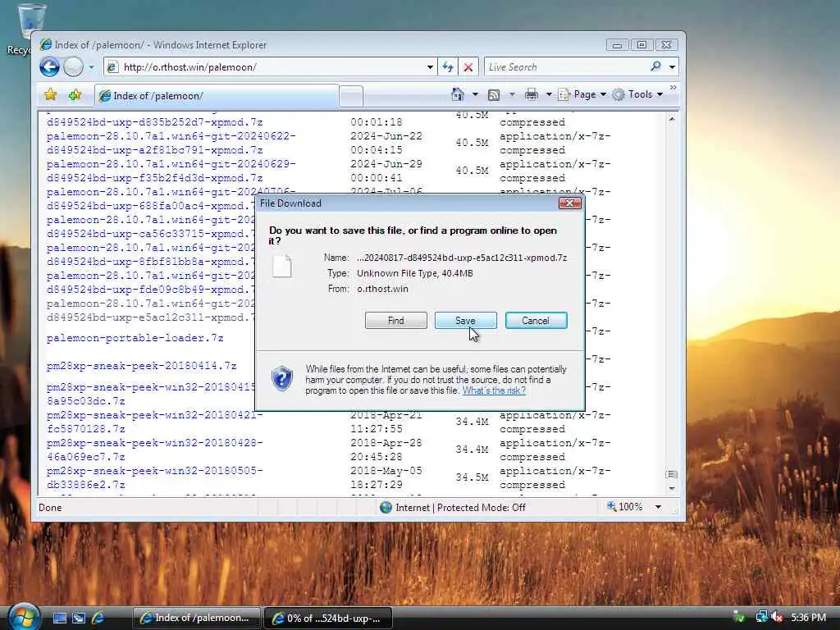The height and width of the screenshot is (630, 840).
Task: Switch to Index of /palemoon taskbar button
Action: pos(197,618)
